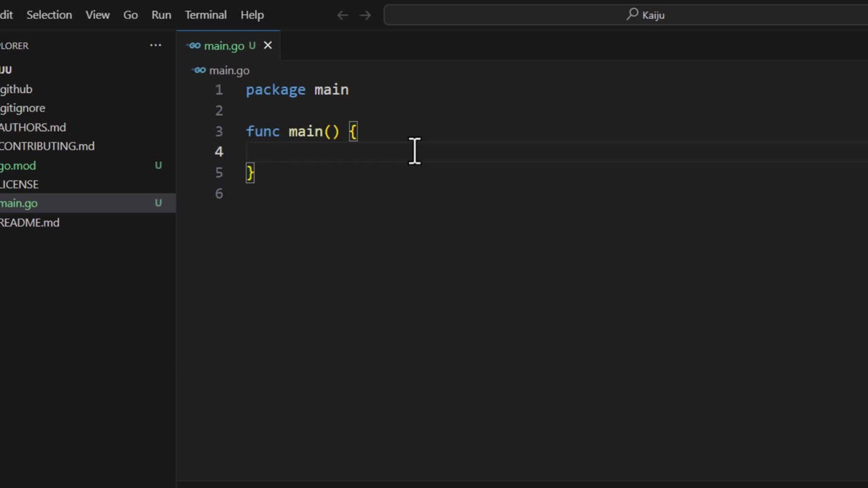Click the word 'package' on line 1
This screenshot has width=868, height=488.
click(275, 89)
